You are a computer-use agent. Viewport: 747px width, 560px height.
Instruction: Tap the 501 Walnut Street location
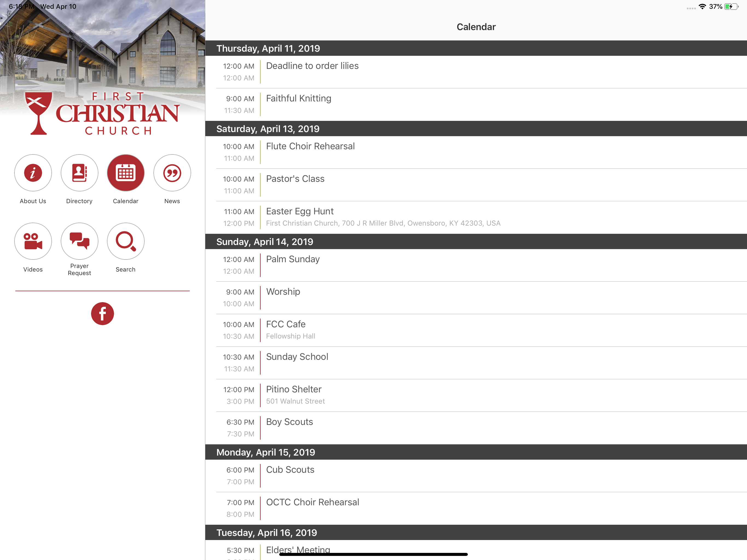(x=295, y=401)
